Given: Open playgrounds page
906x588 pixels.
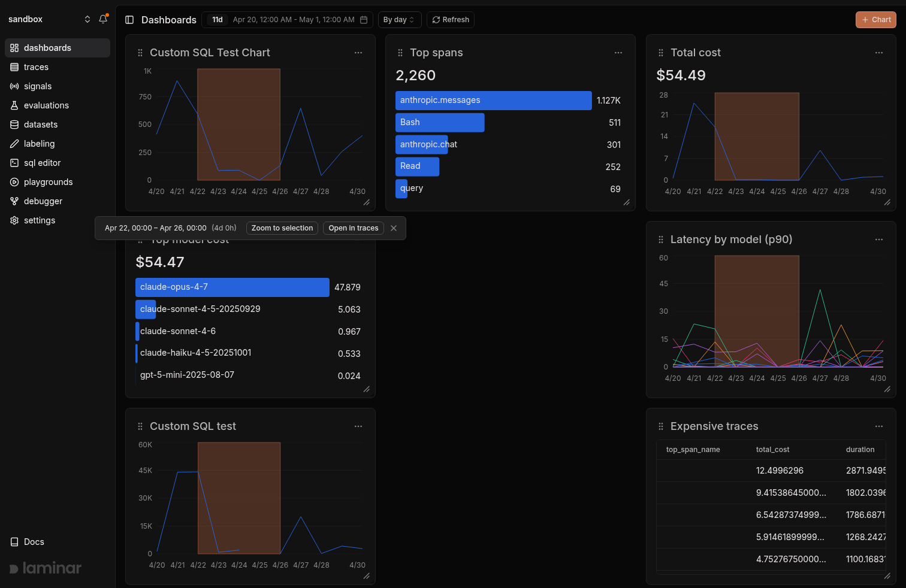Looking at the screenshot, I should (58, 182).
